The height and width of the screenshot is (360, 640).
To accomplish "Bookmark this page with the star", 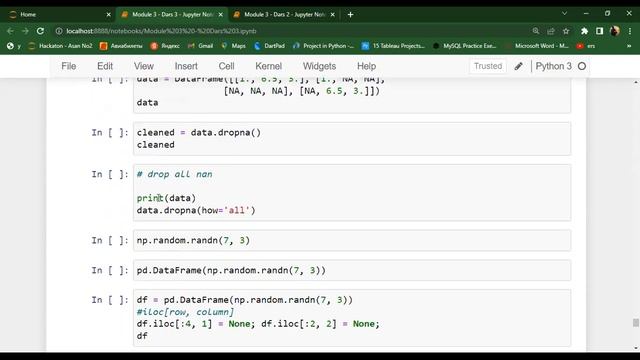I will pyautogui.click(x=566, y=31).
